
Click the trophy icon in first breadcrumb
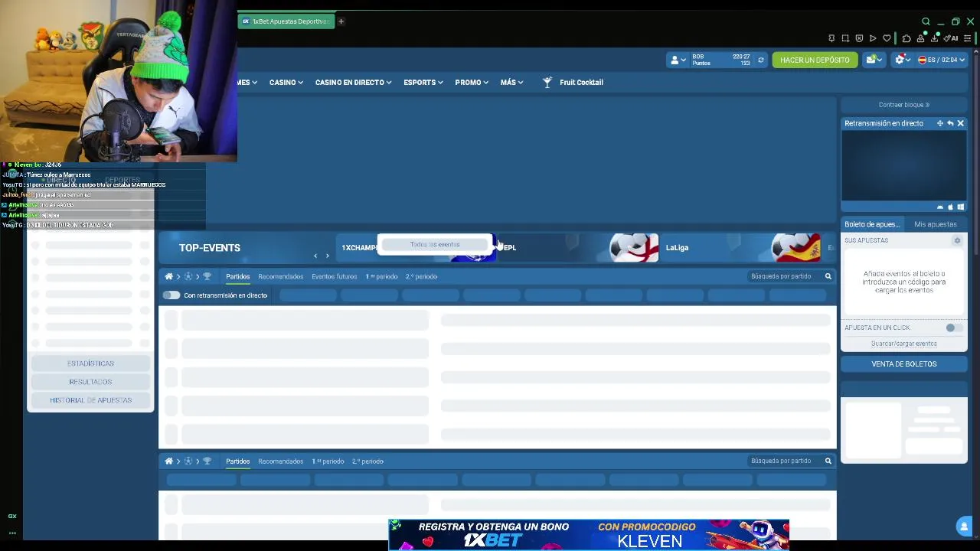tap(207, 276)
